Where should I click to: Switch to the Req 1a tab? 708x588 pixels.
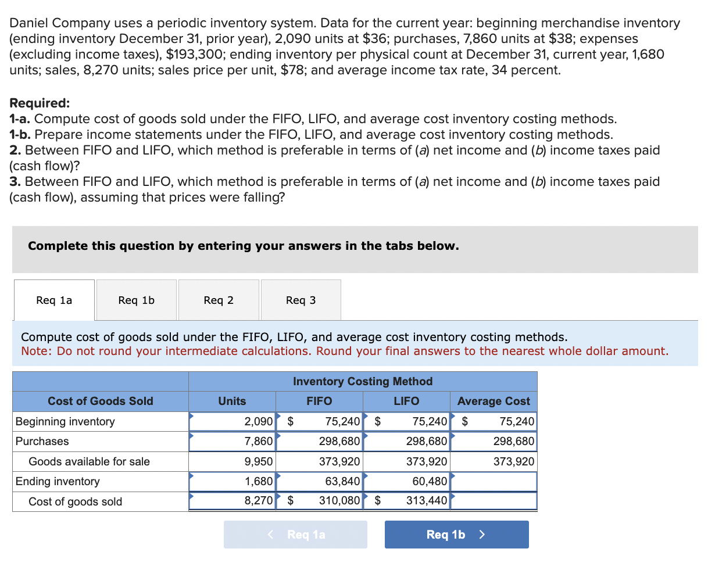[x=53, y=300]
